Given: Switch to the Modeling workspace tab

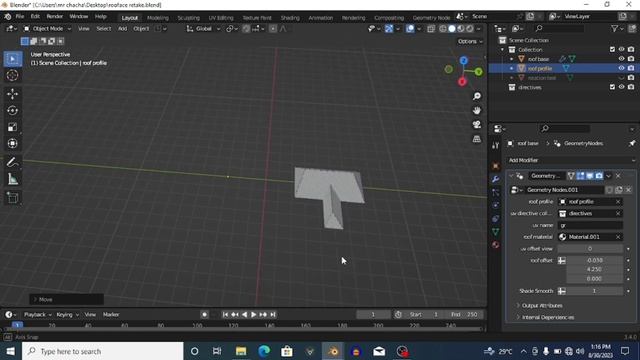Looking at the screenshot, I should pyautogui.click(x=158, y=18).
